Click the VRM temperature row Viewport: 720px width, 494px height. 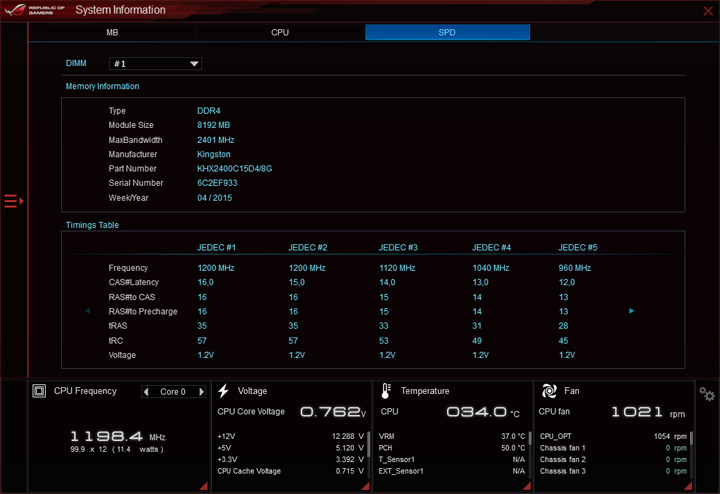pos(452,436)
